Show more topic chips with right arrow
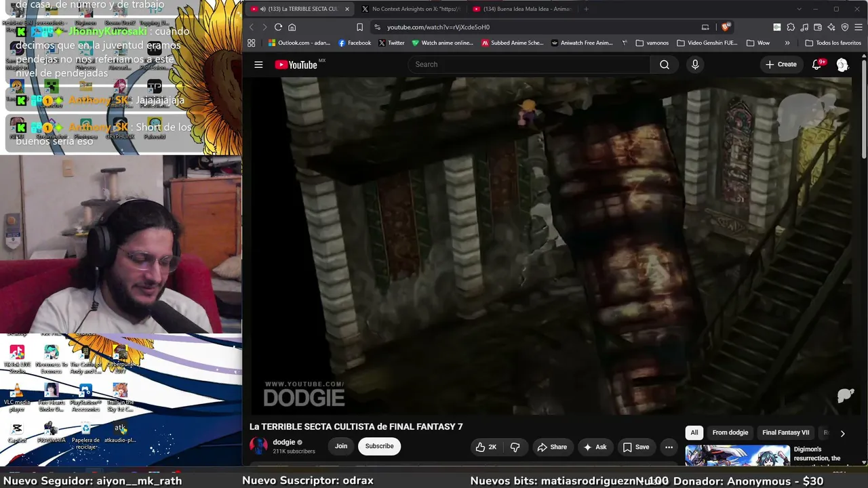Image resolution: width=868 pixels, height=488 pixels. tap(842, 432)
